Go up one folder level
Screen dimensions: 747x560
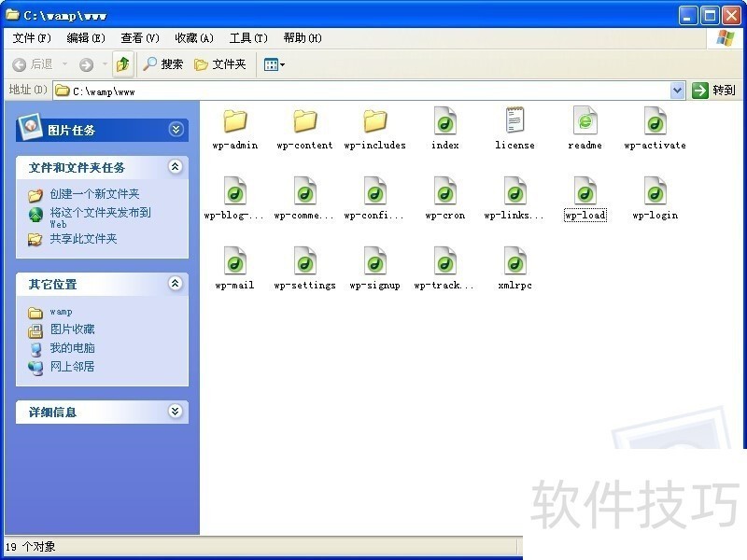click(123, 63)
